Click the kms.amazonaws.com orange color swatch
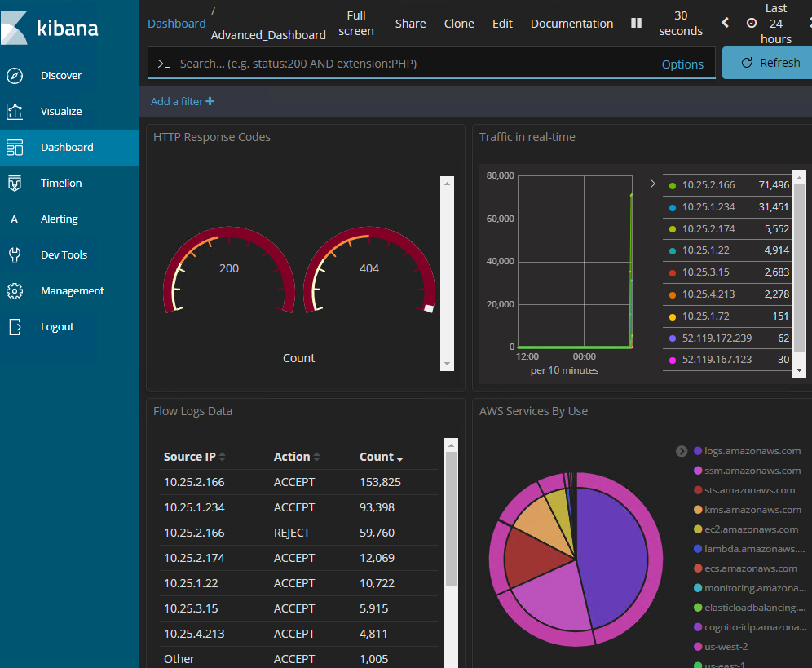Viewport: 812px width, 668px height. point(698,510)
